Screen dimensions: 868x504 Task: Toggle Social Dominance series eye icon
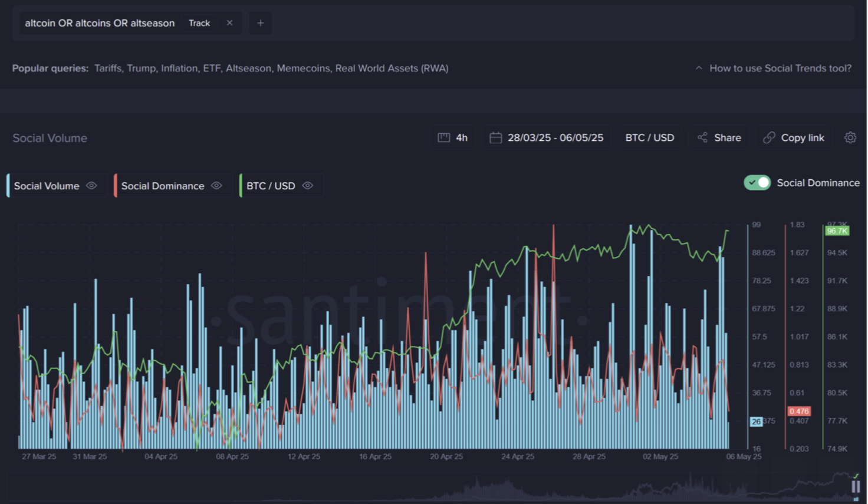tap(216, 186)
